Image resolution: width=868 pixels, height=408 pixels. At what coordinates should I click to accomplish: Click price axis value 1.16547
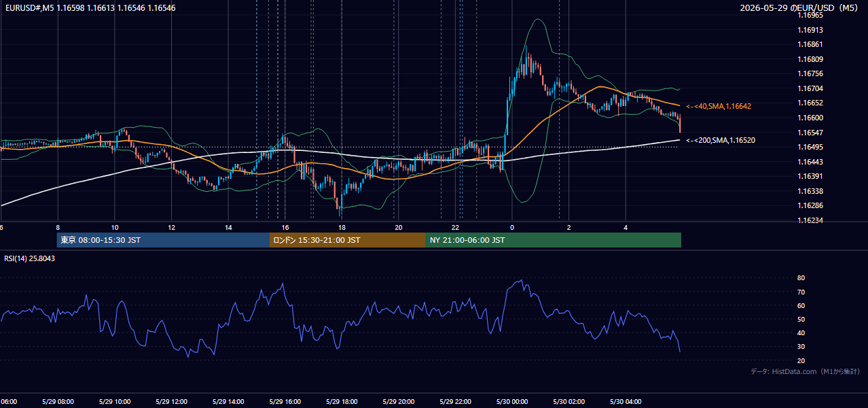811,133
